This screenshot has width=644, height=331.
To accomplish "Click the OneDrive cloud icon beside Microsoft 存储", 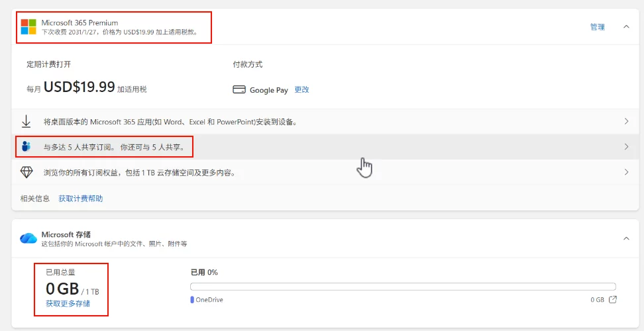I will pyautogui.click(x=28, y=238).
